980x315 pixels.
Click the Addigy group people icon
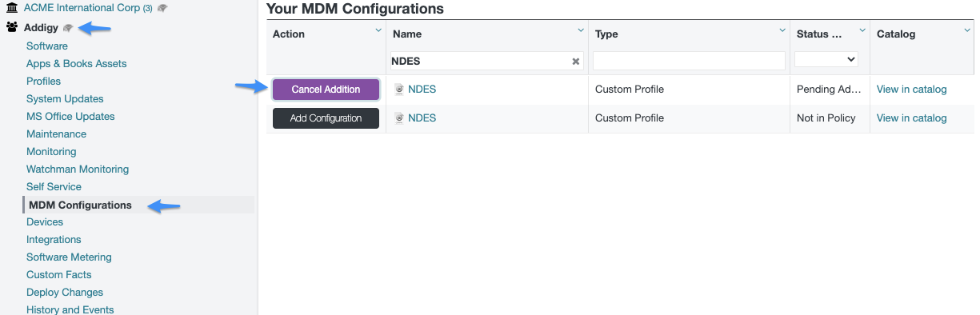click(12, 28)
